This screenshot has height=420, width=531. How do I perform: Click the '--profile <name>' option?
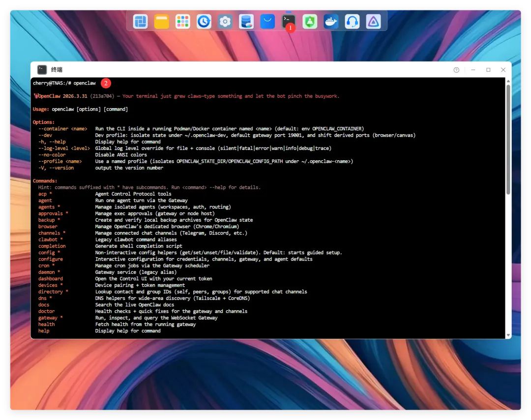click(60, 161)
